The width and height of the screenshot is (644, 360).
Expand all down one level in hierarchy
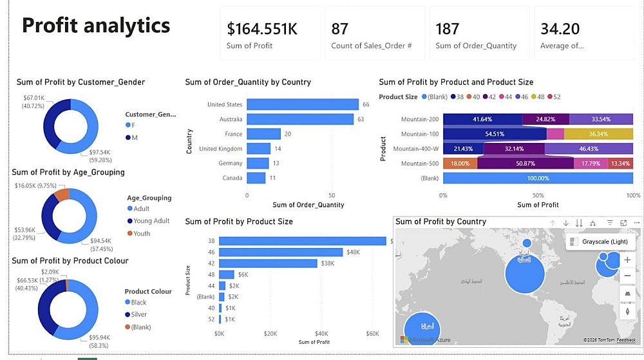tap(592, 223)
